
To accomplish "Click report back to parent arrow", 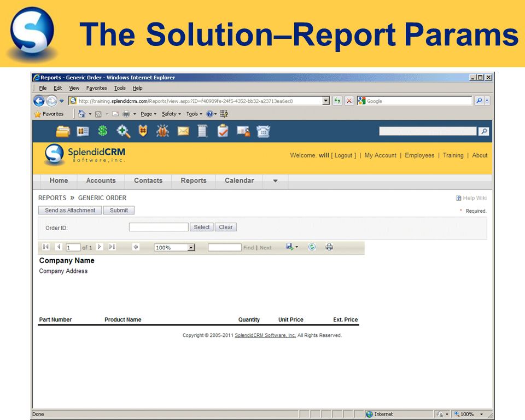I will click(x=136, y=247).
